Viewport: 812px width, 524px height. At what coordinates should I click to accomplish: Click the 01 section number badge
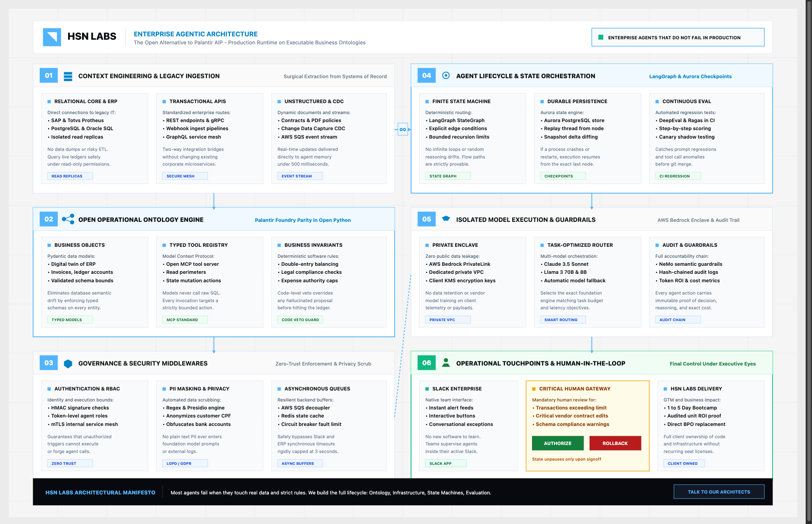coord(49,76)
